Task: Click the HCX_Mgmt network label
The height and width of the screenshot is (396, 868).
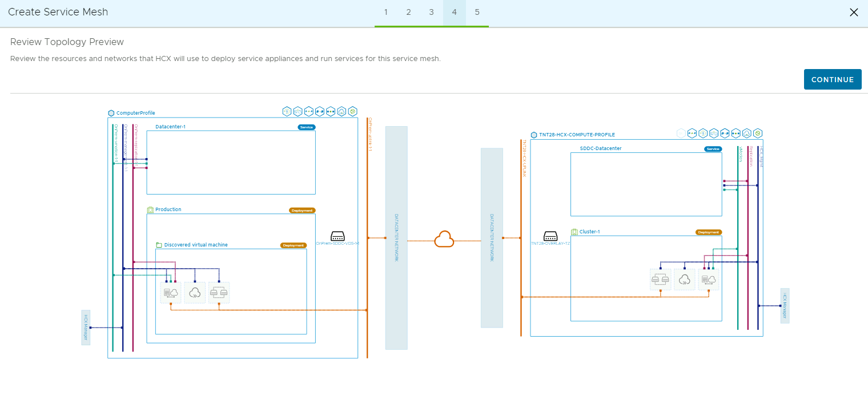Action: [761, 156]
